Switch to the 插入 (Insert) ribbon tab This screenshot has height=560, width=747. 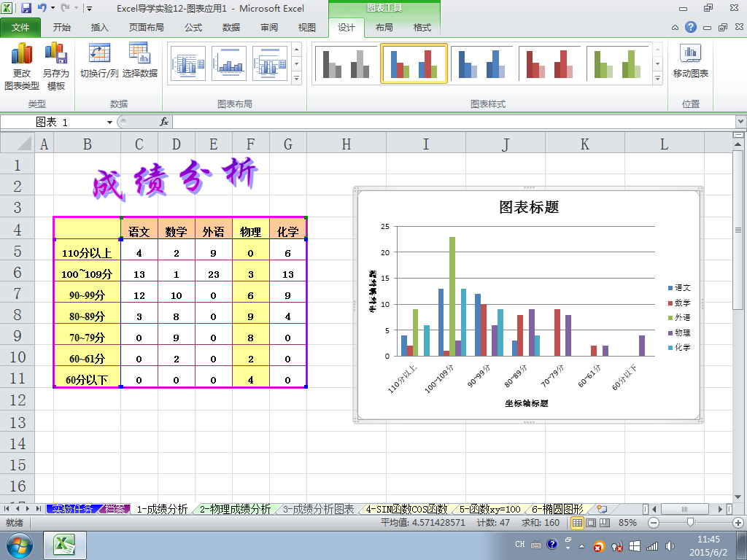coord(99,28)
